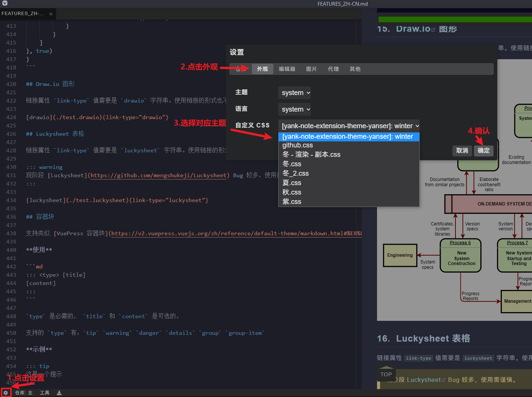Choose 夏.css in CSS list
532x397 pixels.
tap(349, 183)
